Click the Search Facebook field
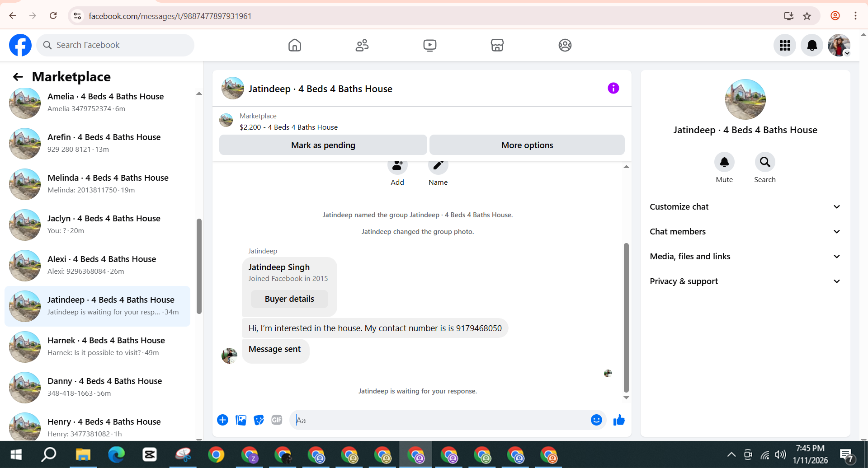868x468 pixels. 115,45
